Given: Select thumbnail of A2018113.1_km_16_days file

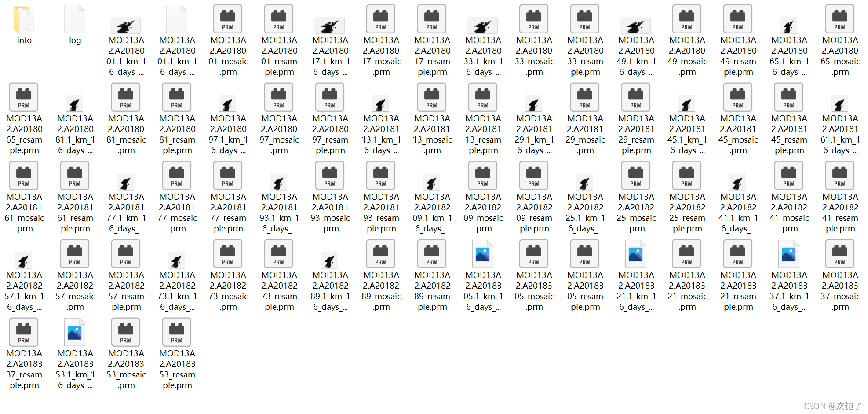Looking at the screenshot, I should [381, 104].
